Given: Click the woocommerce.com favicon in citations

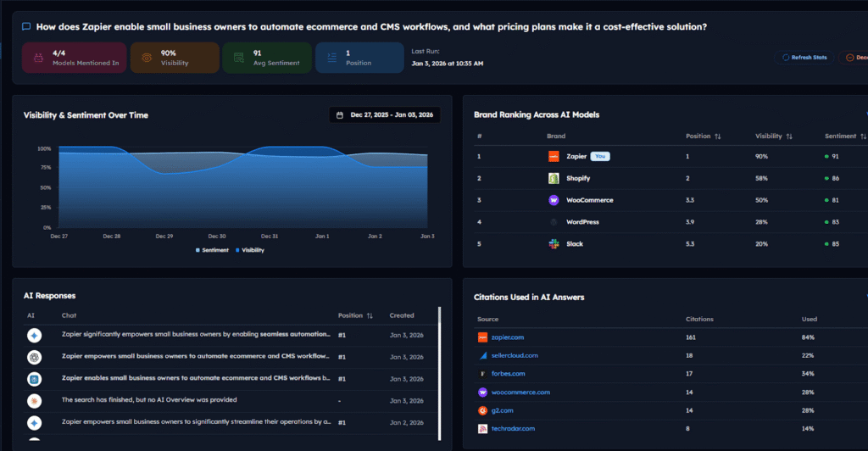Looking at the screenshot, I should pos(482,393).
